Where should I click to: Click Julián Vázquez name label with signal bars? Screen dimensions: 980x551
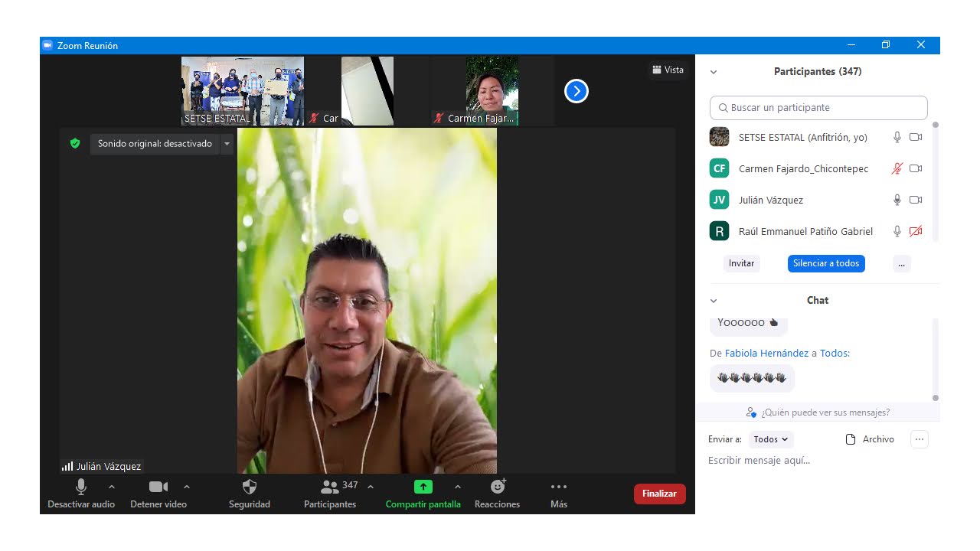click(x=102, y=466)
